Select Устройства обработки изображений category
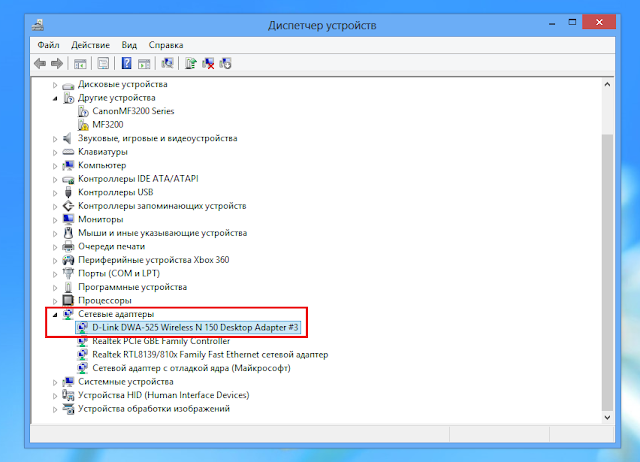The height and width of the screenshot is (462, 640). (x=154, y=409)
